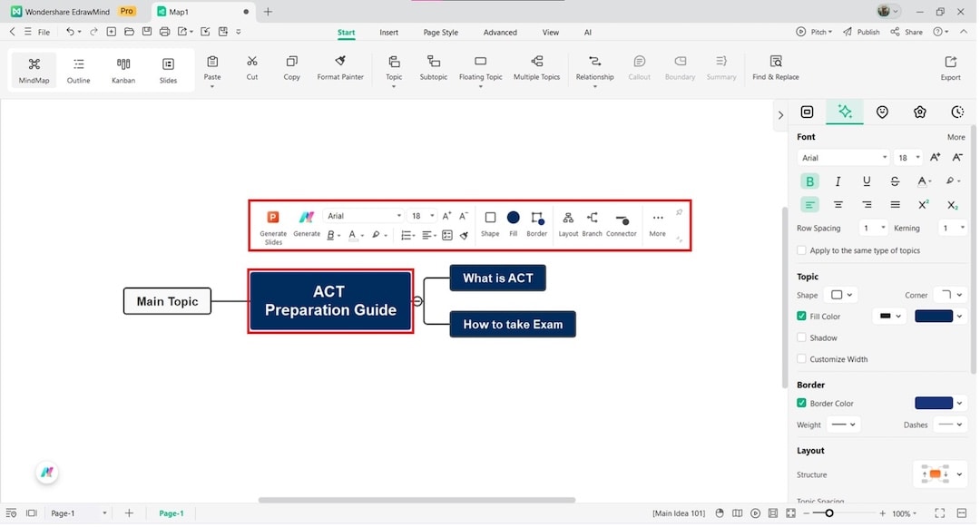Toggle Underline in the Font panel
Viewport: 980px width, 527px height.
tap(867, 181)
